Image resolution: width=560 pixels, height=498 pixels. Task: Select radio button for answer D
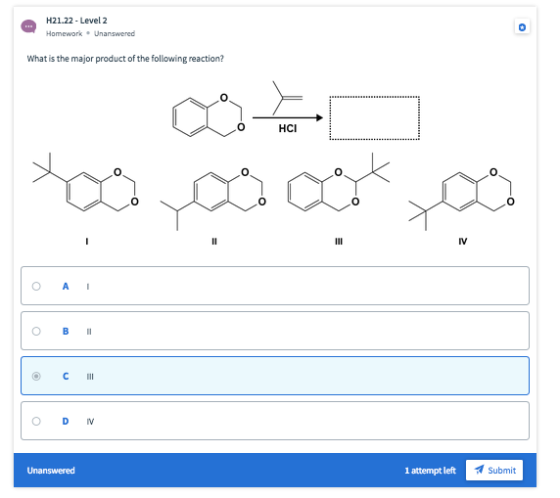(x=36, y=421)
